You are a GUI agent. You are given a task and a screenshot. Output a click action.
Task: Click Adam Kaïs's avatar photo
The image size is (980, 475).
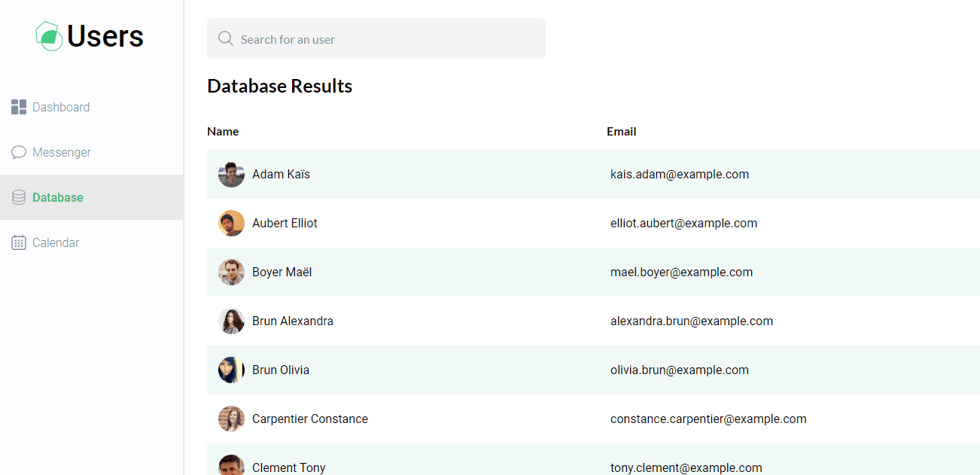click(231, 174)
